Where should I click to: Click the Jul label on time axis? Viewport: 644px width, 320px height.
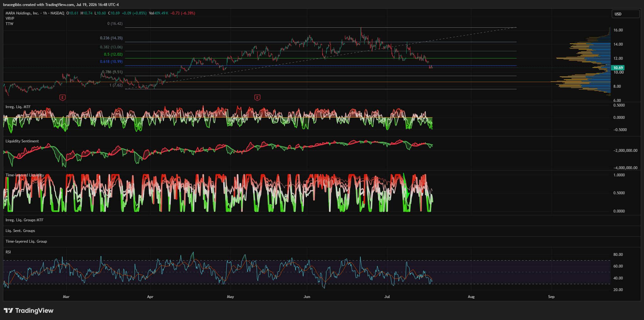point(387,297)
